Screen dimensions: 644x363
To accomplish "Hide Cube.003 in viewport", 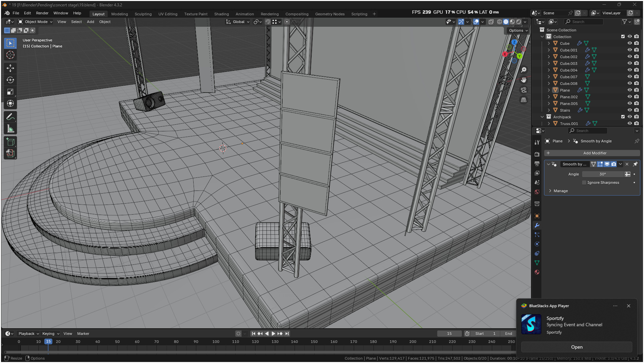I will (630, 63).
